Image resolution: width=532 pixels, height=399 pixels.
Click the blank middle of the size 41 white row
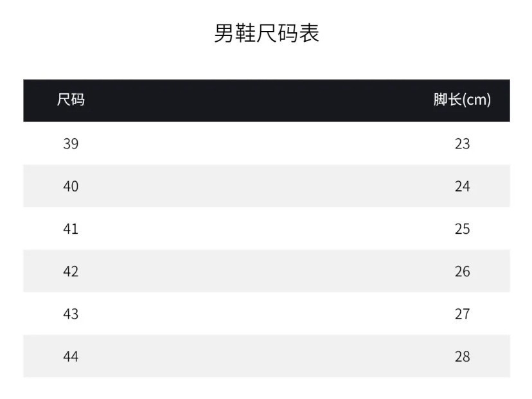(x=266, y=229)
